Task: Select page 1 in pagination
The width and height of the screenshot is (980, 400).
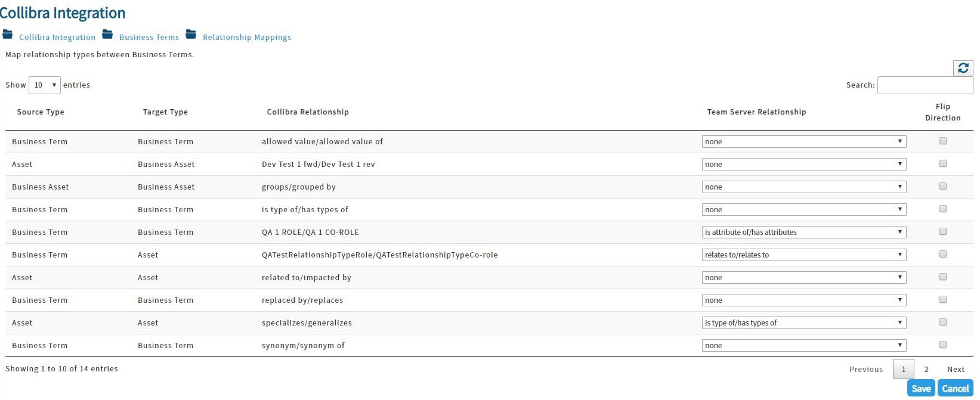Action: tap(904, 369)
